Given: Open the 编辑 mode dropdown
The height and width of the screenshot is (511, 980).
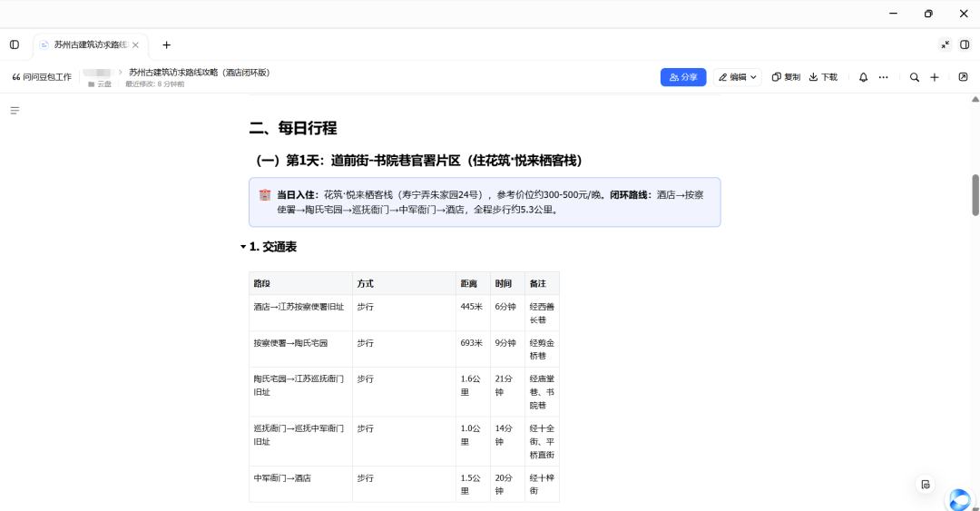Looking at the screenshot, I should tap(738, 77).
